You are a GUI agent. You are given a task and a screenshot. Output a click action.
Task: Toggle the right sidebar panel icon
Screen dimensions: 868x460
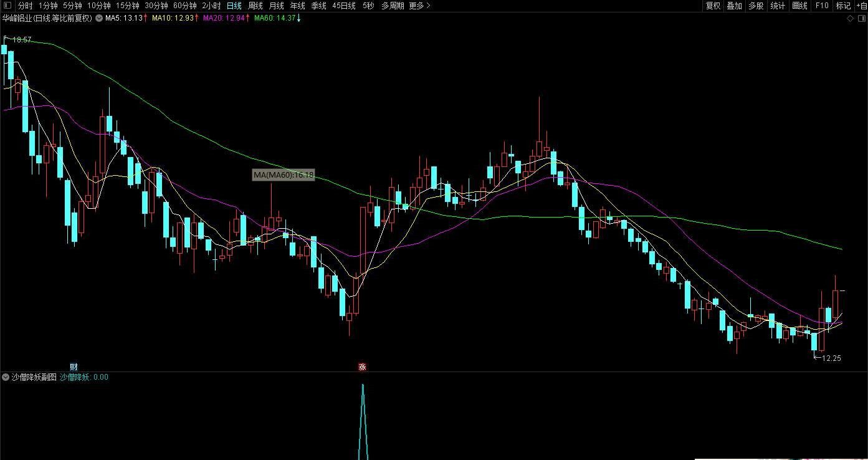861,19
